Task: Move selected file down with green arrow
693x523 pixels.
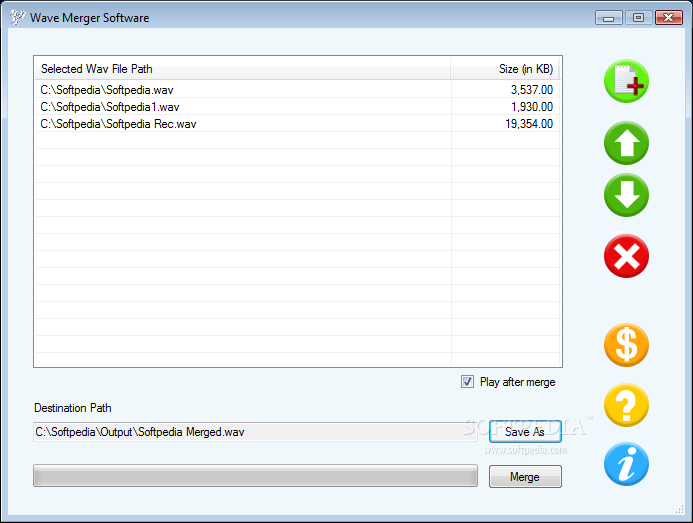Action: 626,195
